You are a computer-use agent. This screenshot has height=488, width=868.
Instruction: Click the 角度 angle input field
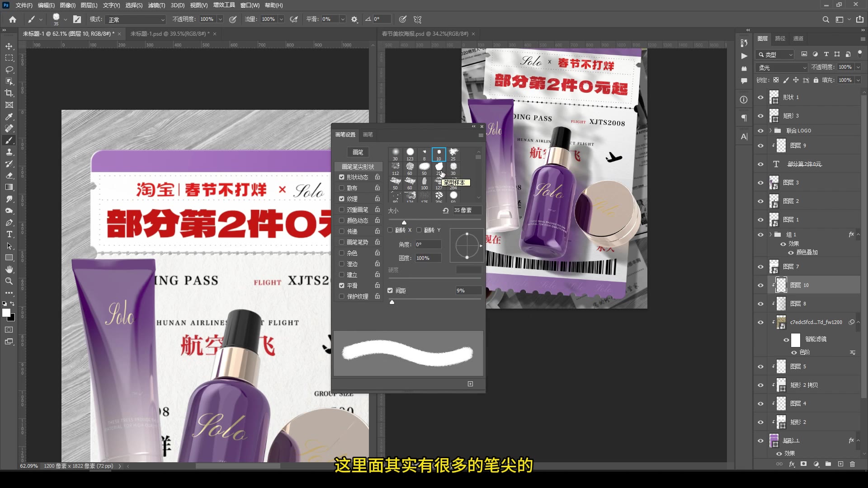(428, 244)
